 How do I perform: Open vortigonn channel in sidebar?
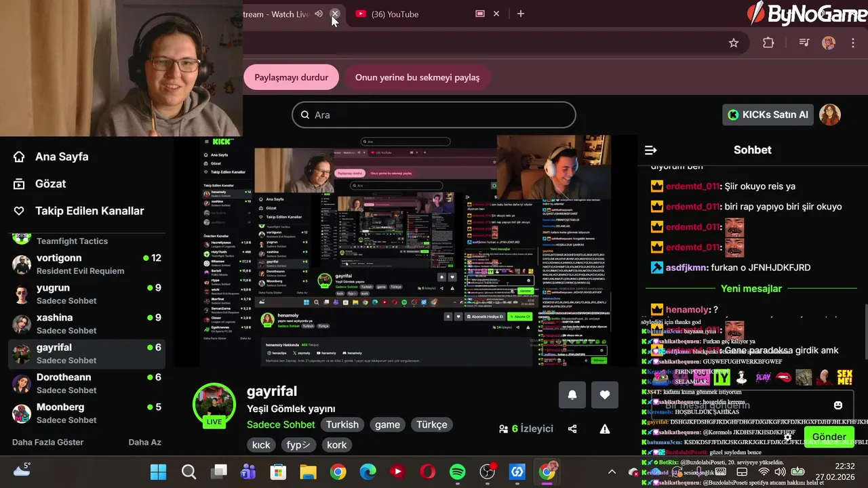(x=87, y=264)
